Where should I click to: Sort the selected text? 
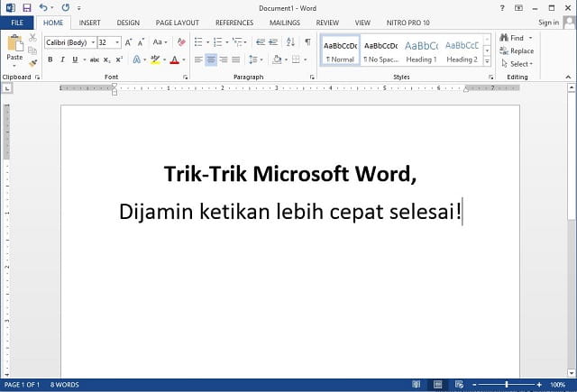click(x=290, y=42)
